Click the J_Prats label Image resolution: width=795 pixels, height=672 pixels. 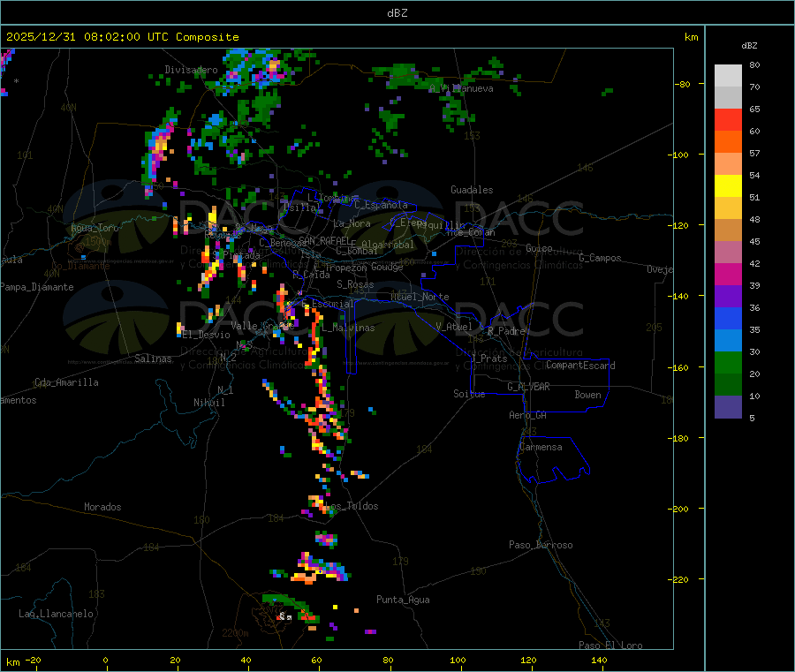489,359
